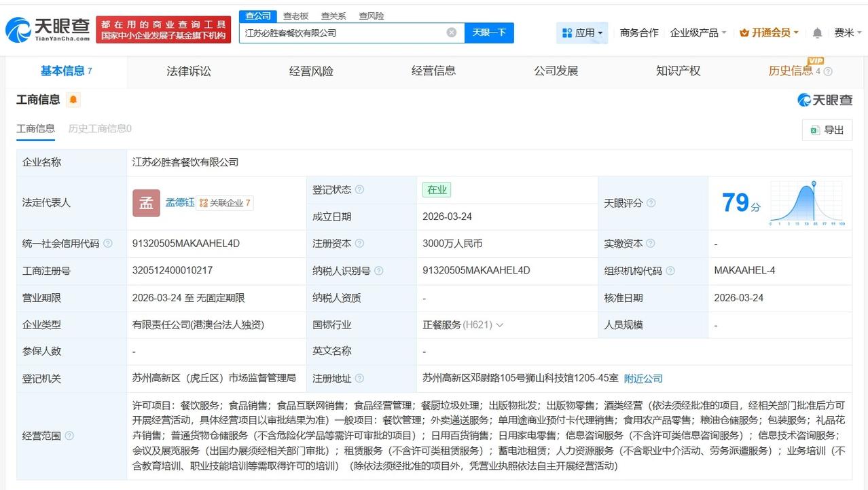Click the notification bell icon in top bar
The width and height of the screenshot is (868, 490).
click(x=816, y=32)
